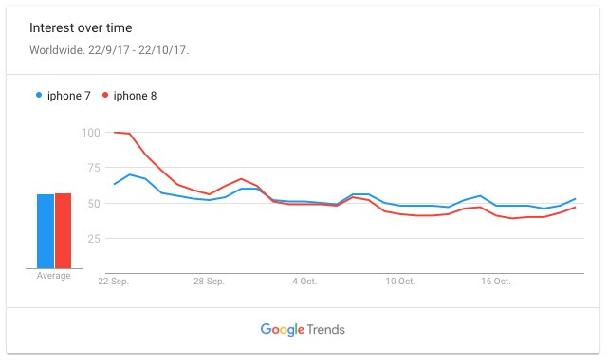The height and width of the screenshot is (364, 608).
Task: Click the 28 Sep. axis label
Action: [x=209, y=282]
